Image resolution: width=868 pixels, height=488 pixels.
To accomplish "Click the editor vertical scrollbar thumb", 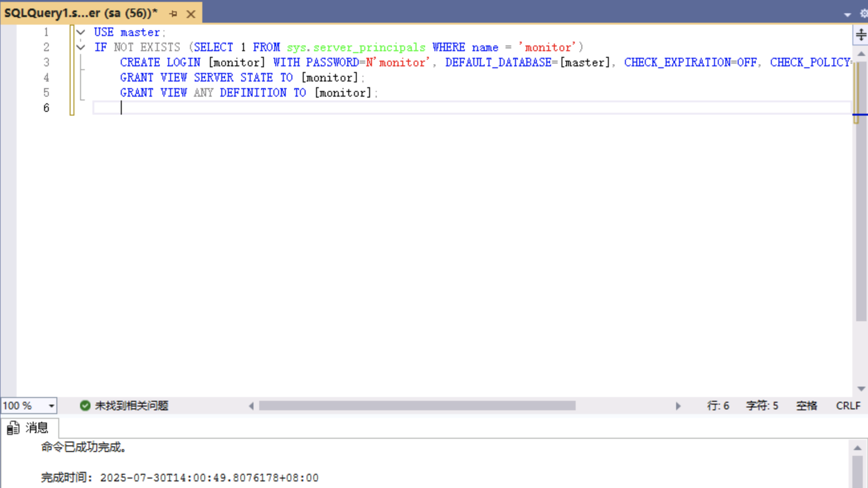I will [861, 191].
